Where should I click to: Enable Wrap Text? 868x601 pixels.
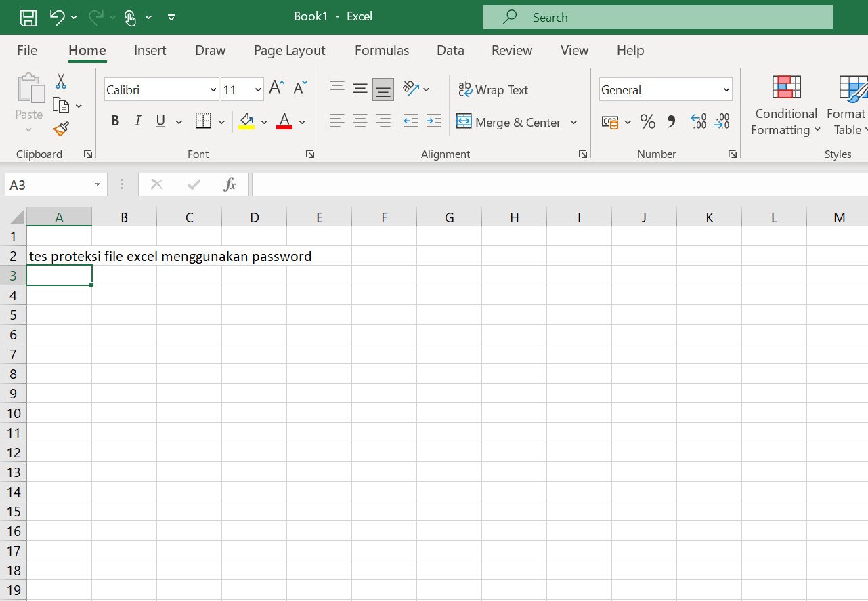tap(494, 89)
